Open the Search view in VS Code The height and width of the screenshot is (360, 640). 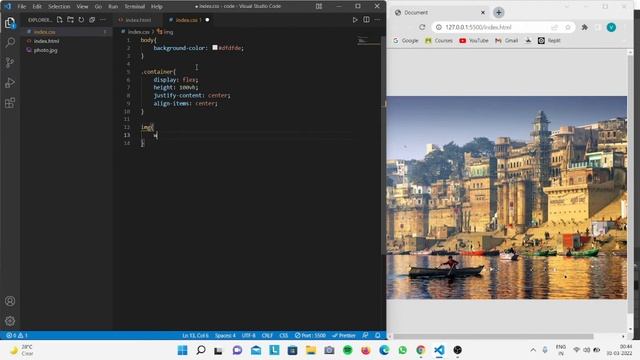point(10,42)
